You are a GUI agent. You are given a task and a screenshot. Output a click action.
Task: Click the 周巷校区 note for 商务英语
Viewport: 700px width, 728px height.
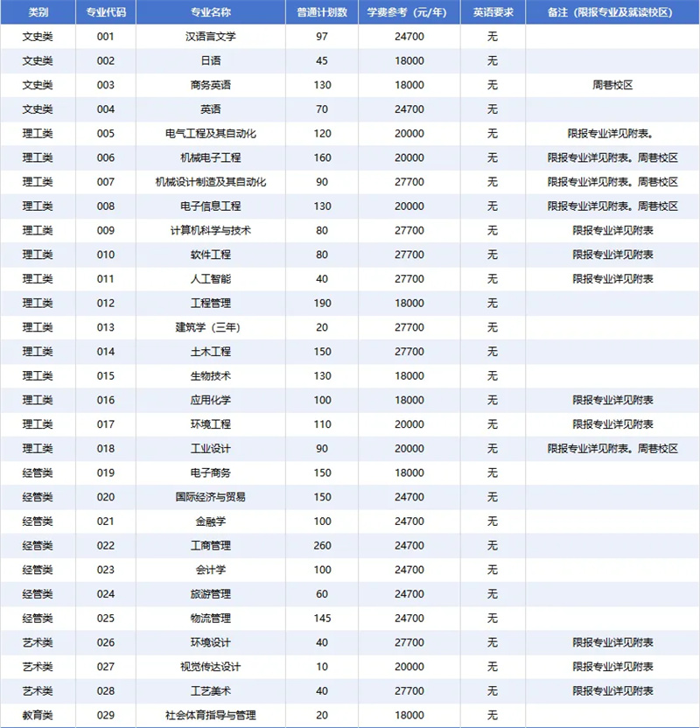click(612, 85)
